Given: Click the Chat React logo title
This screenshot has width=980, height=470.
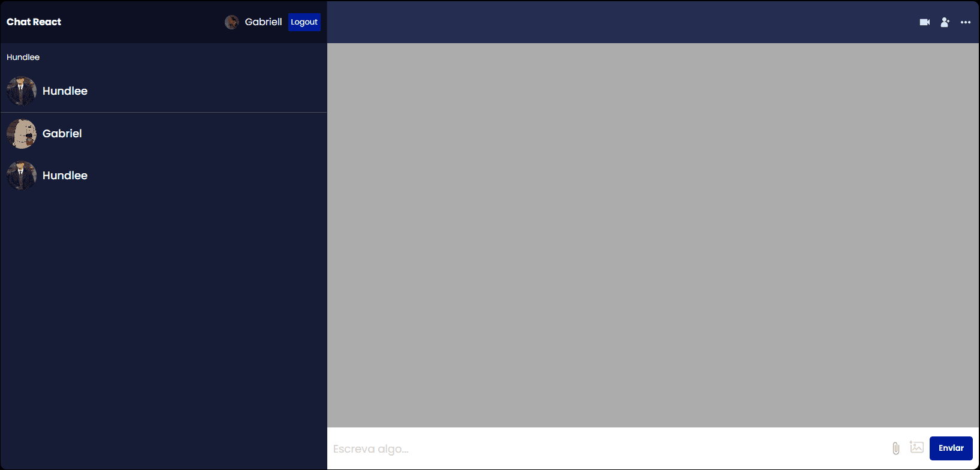Looking at the screenshot, I should pyautogui.click(x=34, y=22).
